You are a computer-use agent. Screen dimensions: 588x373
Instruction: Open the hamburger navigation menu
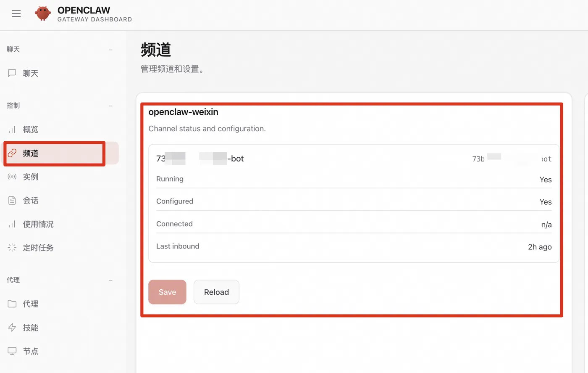(x=16, y=14)
